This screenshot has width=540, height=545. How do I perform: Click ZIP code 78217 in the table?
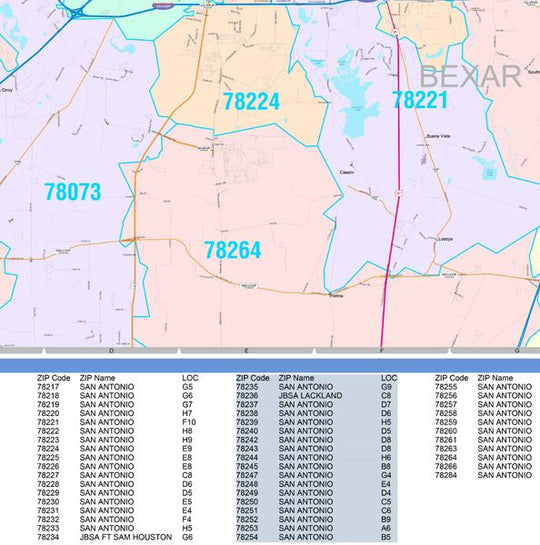[x=48, y=387]
